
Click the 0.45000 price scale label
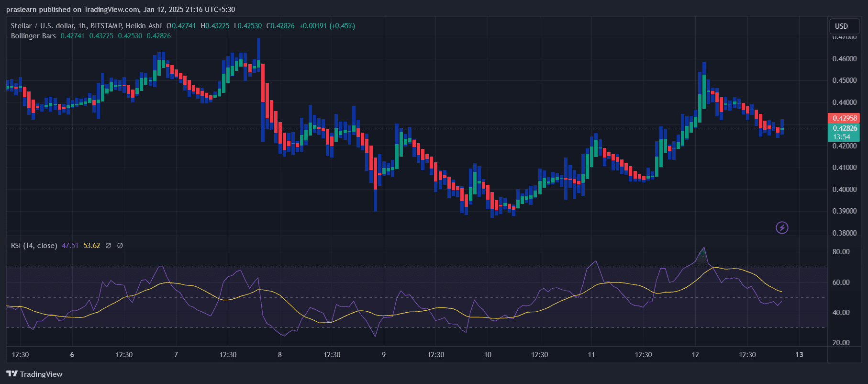(845, 80)
